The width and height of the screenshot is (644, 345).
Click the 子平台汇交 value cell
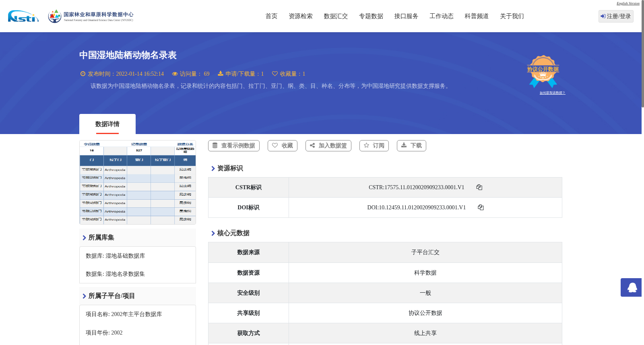point(425,252)
